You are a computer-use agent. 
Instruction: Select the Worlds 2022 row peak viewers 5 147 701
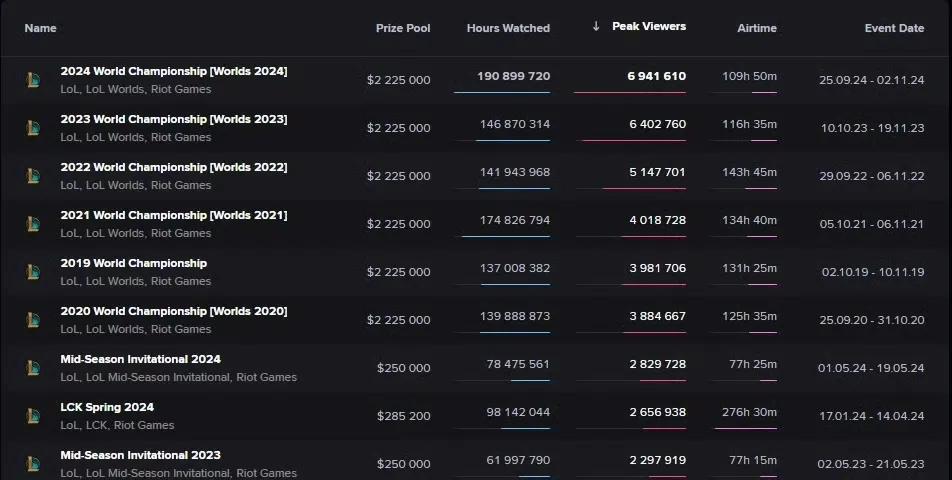pyautogui.click(x=658, y=172)
